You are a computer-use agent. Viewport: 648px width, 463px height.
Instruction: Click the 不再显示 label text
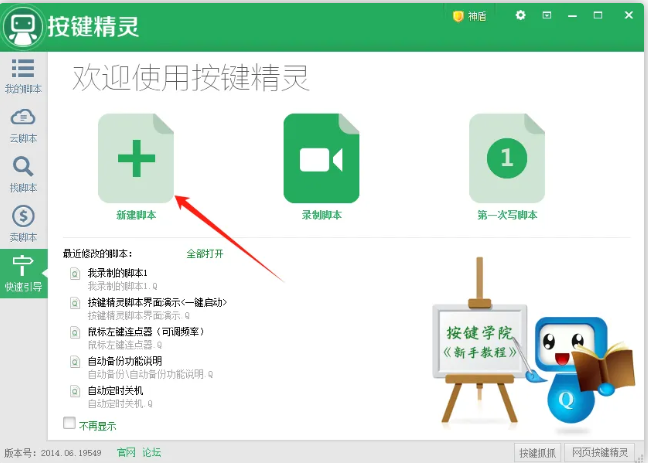(98, 426)
